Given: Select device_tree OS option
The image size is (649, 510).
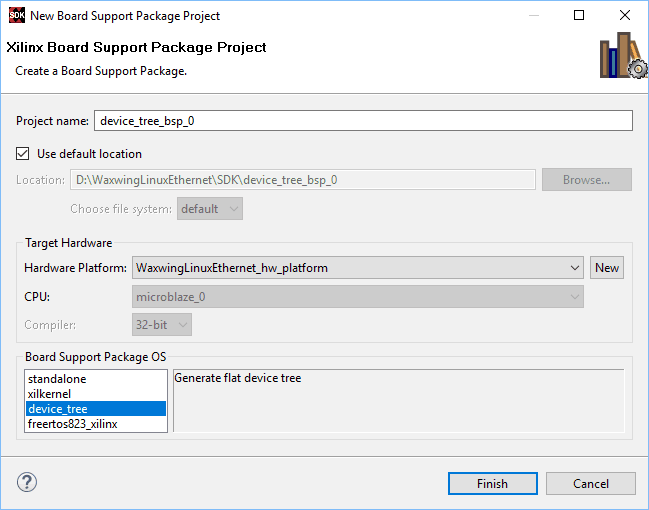Looking at the screenshot, I should pos(58,409).
